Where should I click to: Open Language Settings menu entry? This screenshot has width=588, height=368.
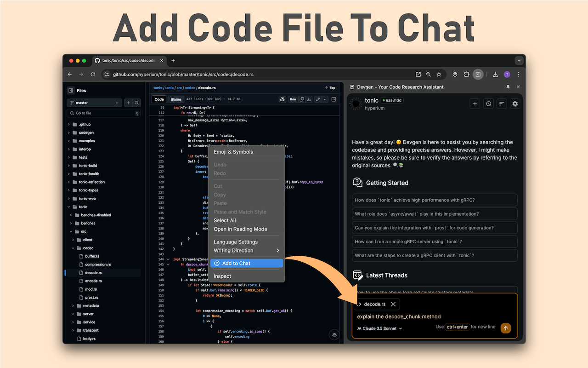point(246,242)
